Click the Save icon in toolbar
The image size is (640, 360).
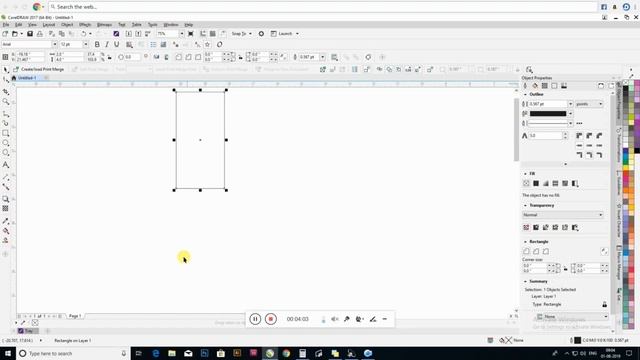[x=30, y=33]
